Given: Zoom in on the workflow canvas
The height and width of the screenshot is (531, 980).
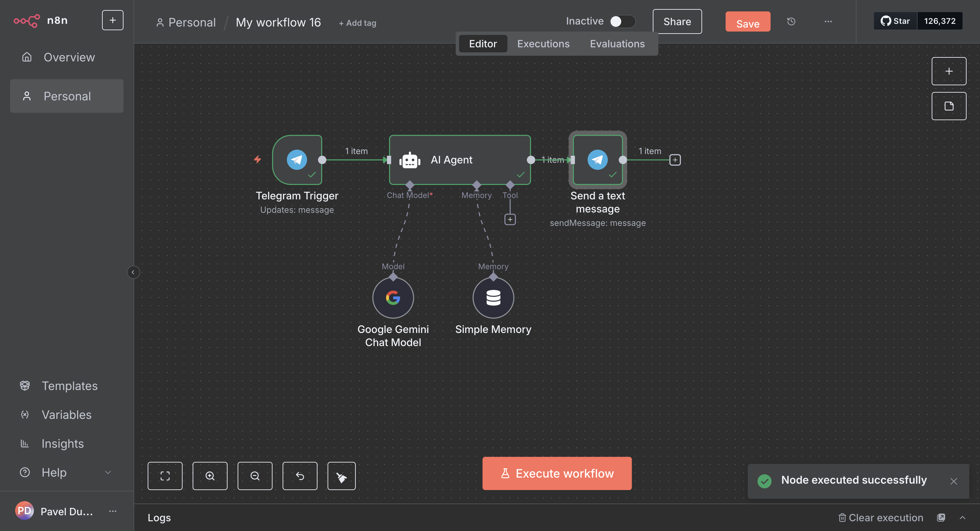Looking at the screenshot, I should [210, 476].
